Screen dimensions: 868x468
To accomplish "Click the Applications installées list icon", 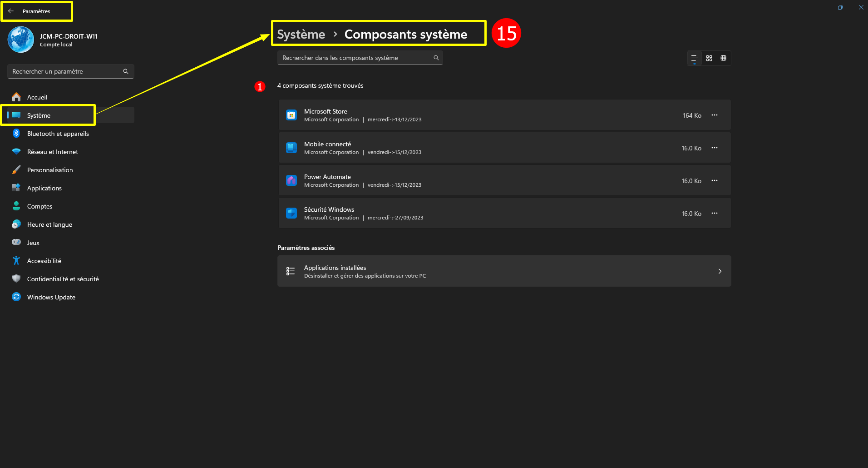I will [x=291, y=271].
